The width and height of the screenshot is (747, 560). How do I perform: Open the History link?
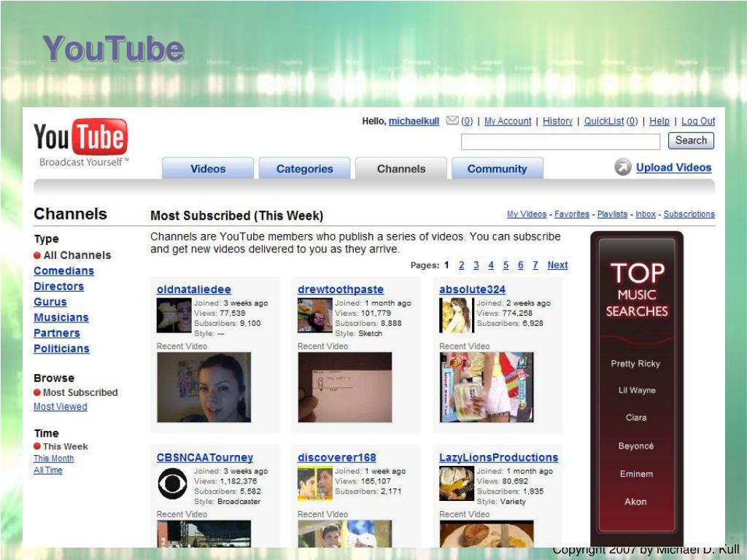(x=558, y=121)
